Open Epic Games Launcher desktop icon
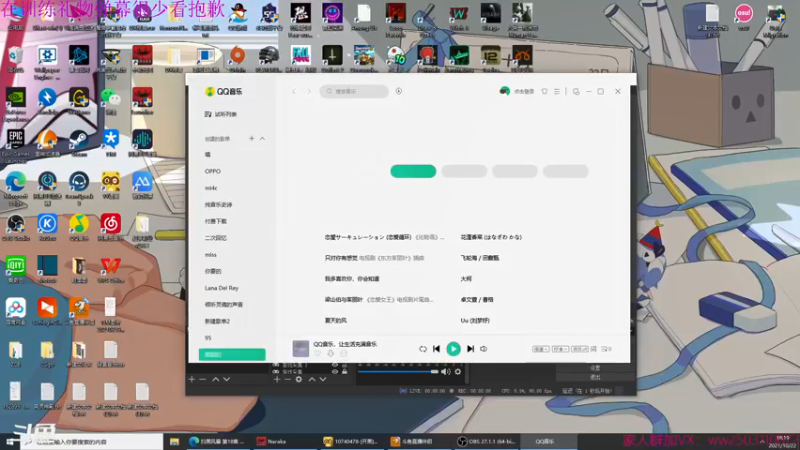Screen dimensions: 800x450 15,145
